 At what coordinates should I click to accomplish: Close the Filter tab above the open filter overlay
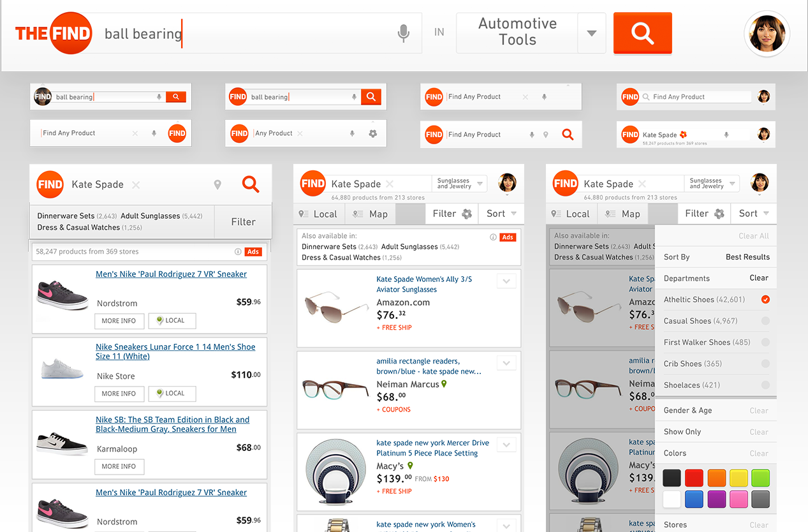point(705,214)
